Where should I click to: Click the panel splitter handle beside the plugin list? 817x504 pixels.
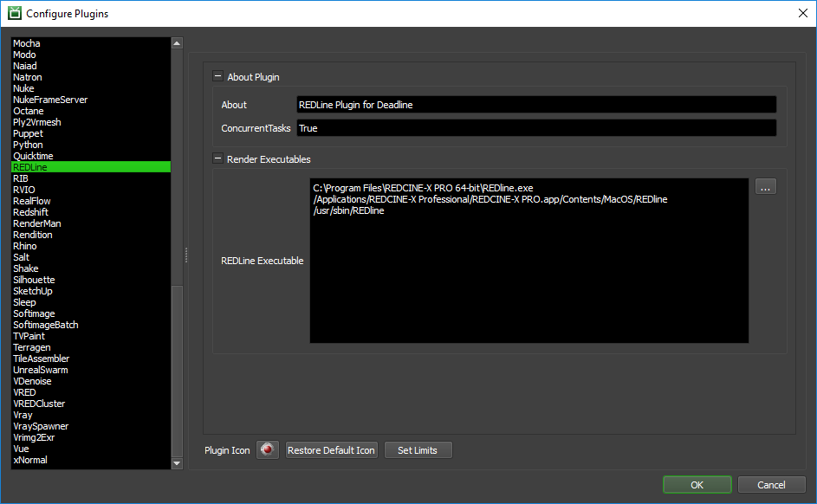click(186, 255)
